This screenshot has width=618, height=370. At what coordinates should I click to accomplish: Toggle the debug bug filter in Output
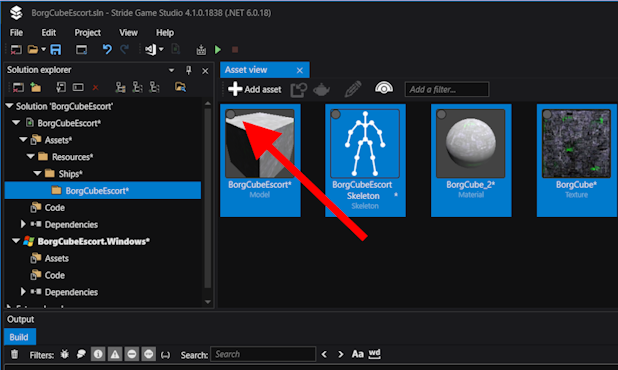[65, 354]
